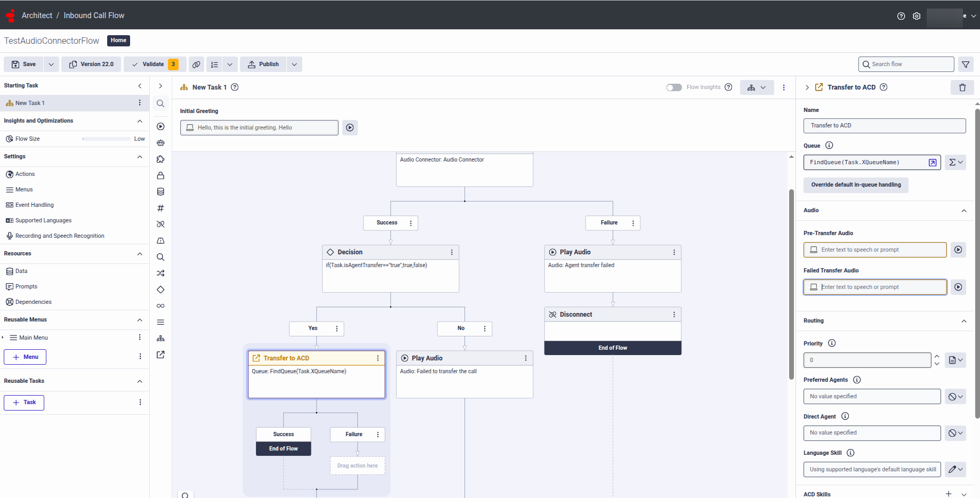Image resolution: width=980 pixels, height=498 pixels.
Task: Click the delete trash icon for Transfer to ACD
Action: [962, 87]
